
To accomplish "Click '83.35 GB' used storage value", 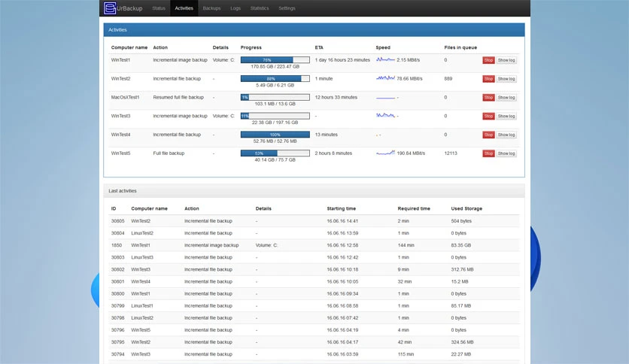I will (461, 245).
